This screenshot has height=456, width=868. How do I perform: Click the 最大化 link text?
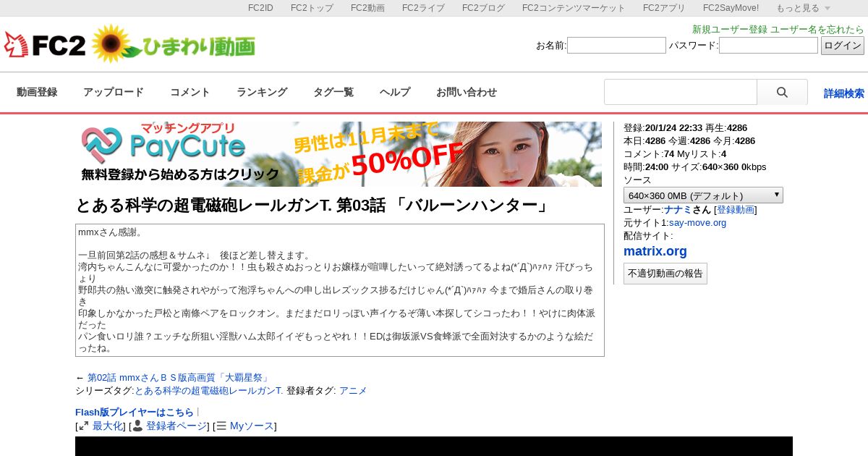coord(108,426)
